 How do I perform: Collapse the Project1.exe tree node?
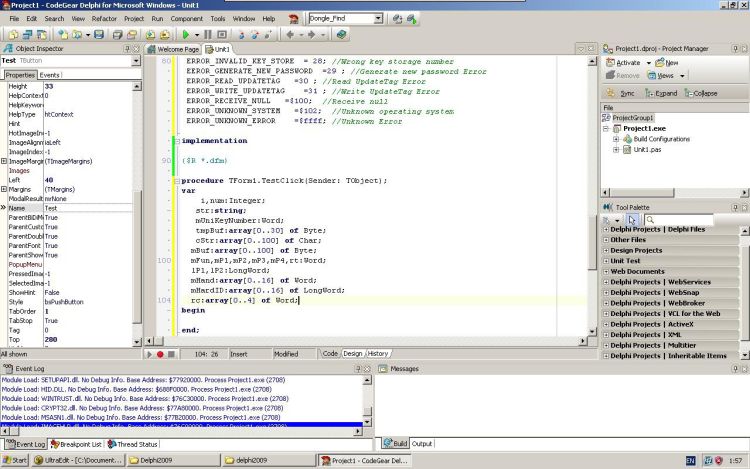(606, 129)
